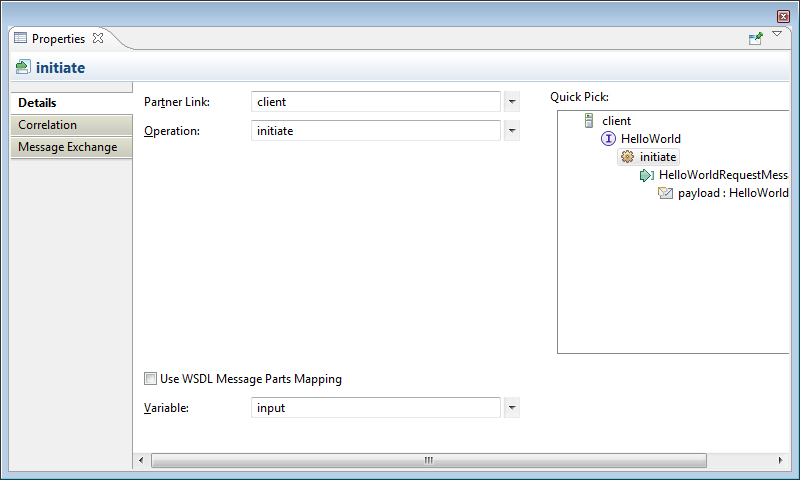The height and width of the screenshot is (480, 800).
Task: Open the Operation dropdown arrow
Action: point(512,131)
